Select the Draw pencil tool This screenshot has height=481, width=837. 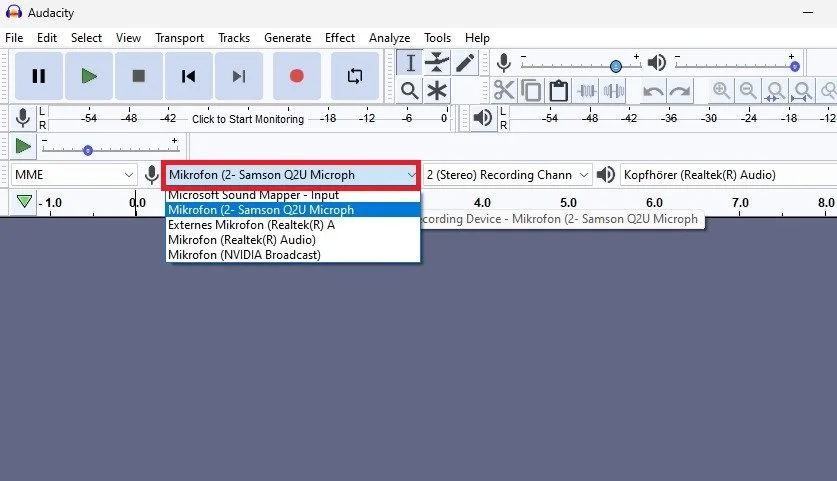(465, 63)
